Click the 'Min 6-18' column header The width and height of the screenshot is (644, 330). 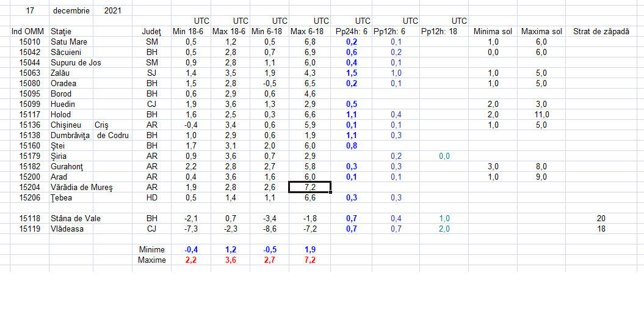tap(269, 31)
